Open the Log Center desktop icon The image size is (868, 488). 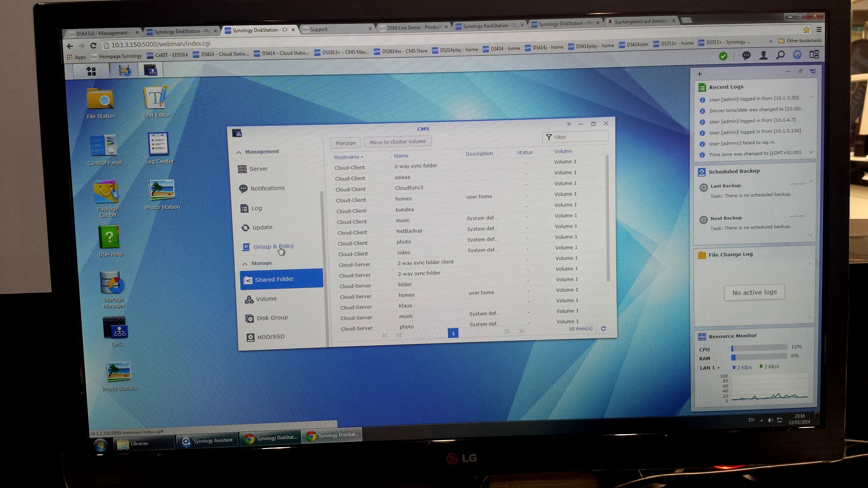pyautogui.click(x=159, y=148)
